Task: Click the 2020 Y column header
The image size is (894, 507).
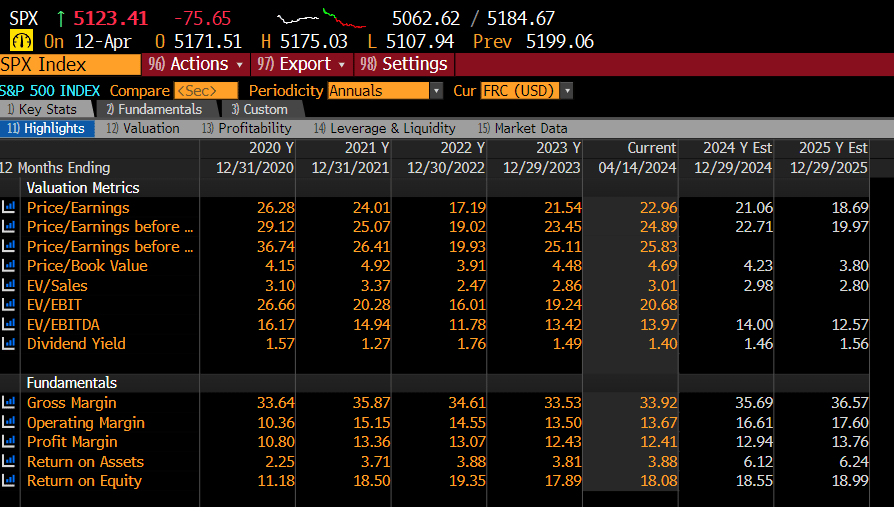Action: click(271, 148)
